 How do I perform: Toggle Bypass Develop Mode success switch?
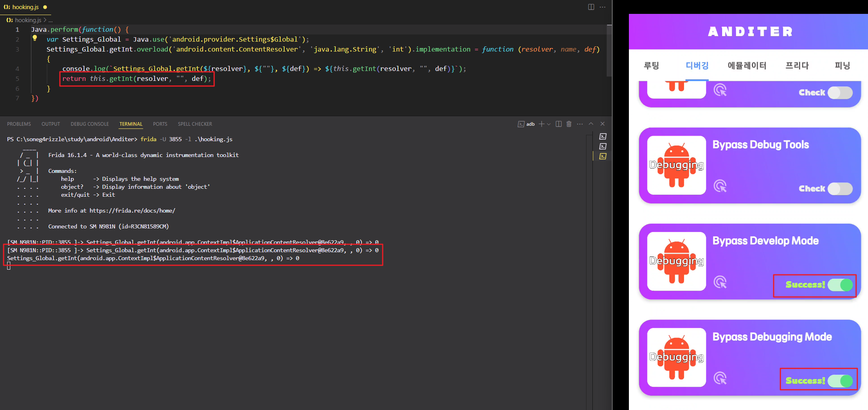[840, 285]
